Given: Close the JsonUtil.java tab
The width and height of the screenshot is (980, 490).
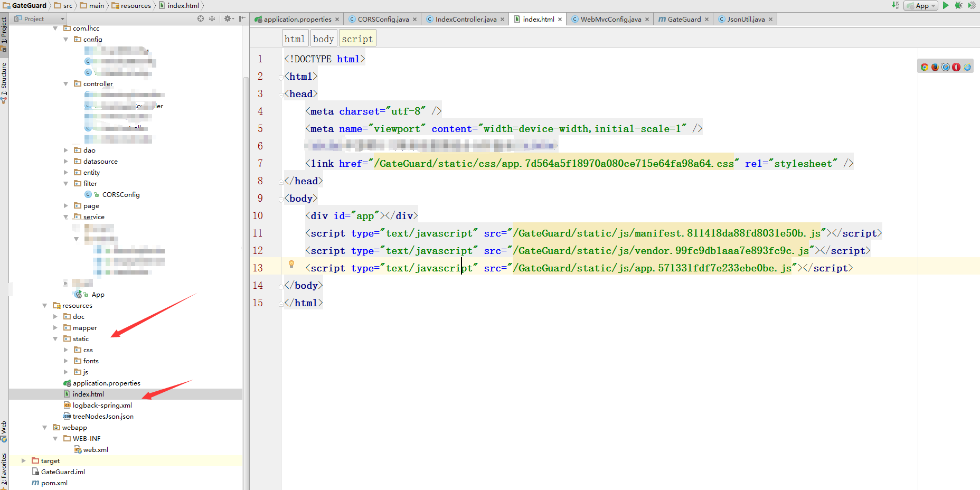Looking at the screenshot, I should click(770, 20).
